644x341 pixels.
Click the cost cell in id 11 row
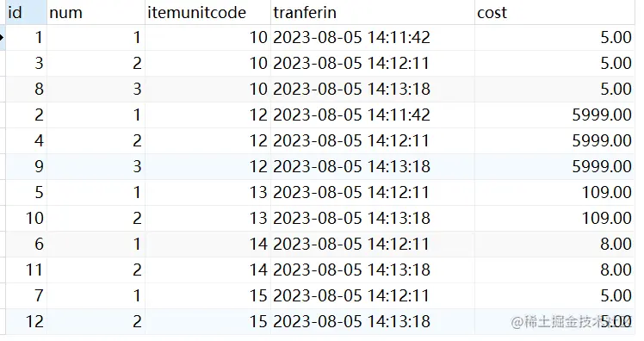point(554,270)
